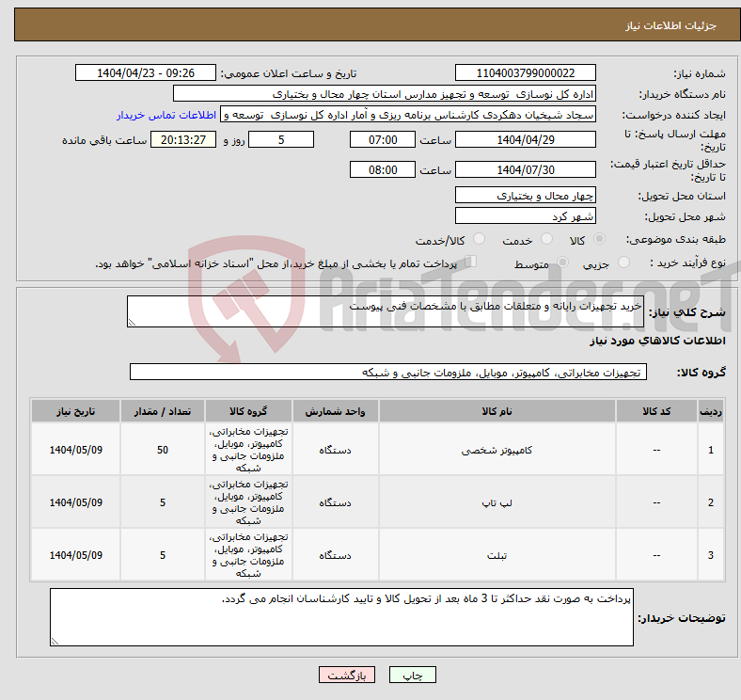741x700 pixels.
Task: Toggle the اسناد خزانه اسلامی payment checkbox
Action: [471, 262]
